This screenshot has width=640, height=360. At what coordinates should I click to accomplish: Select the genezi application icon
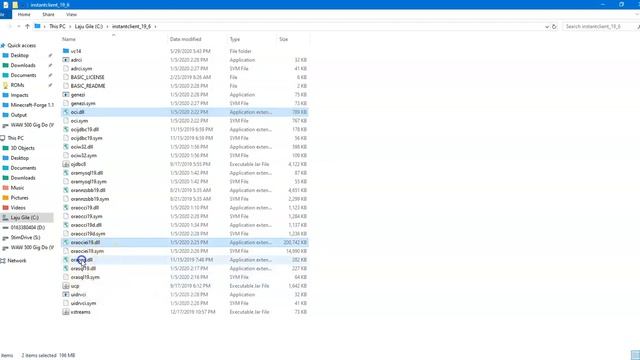(x=66, y=94)
